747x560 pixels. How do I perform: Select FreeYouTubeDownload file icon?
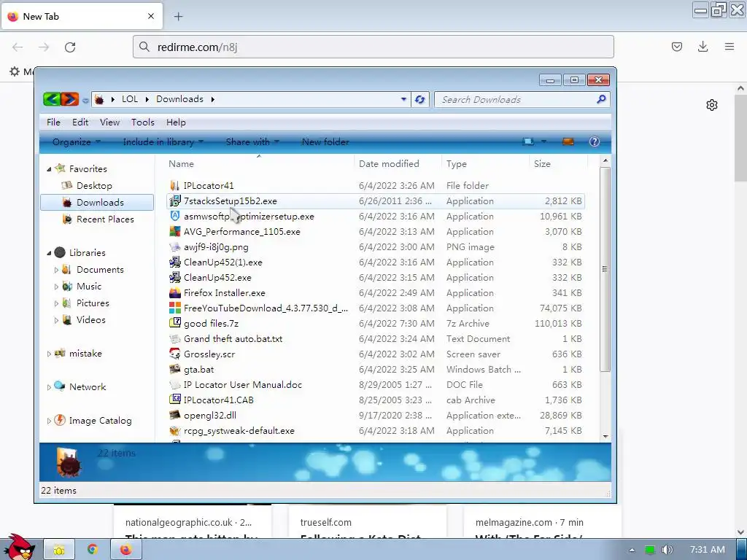[x=175, y=308]
